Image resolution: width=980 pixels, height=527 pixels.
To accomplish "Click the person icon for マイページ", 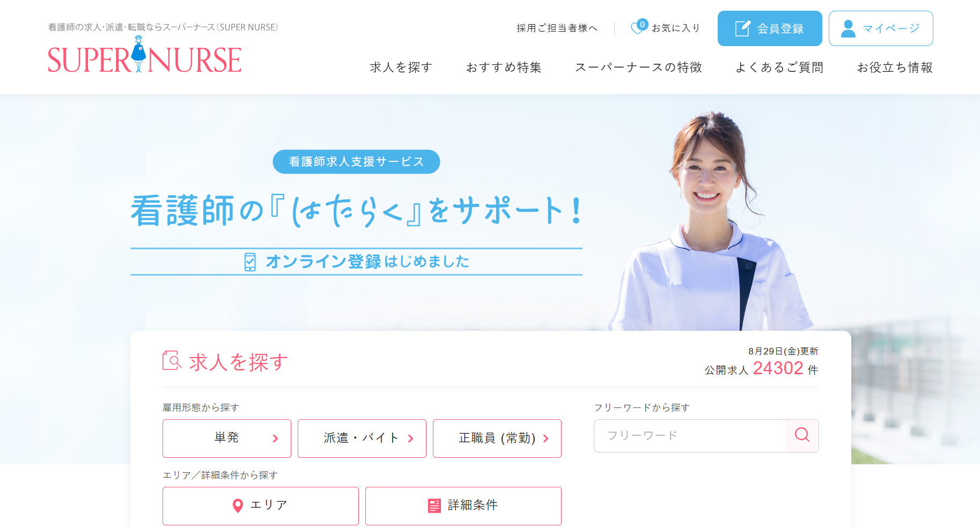I will click(848, 28).
